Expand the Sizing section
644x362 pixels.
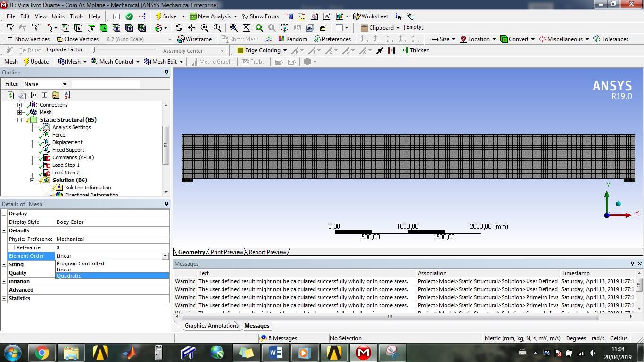coord(4,264)
